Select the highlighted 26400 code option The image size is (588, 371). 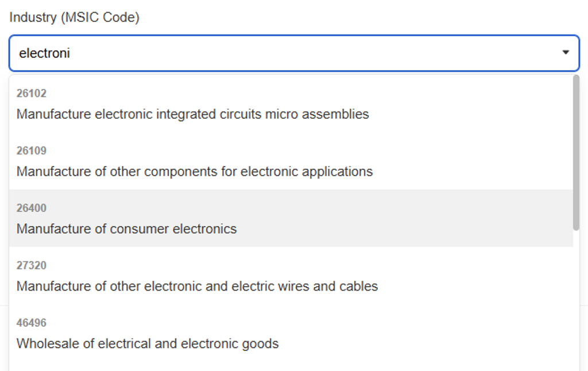tap(32, 208)
